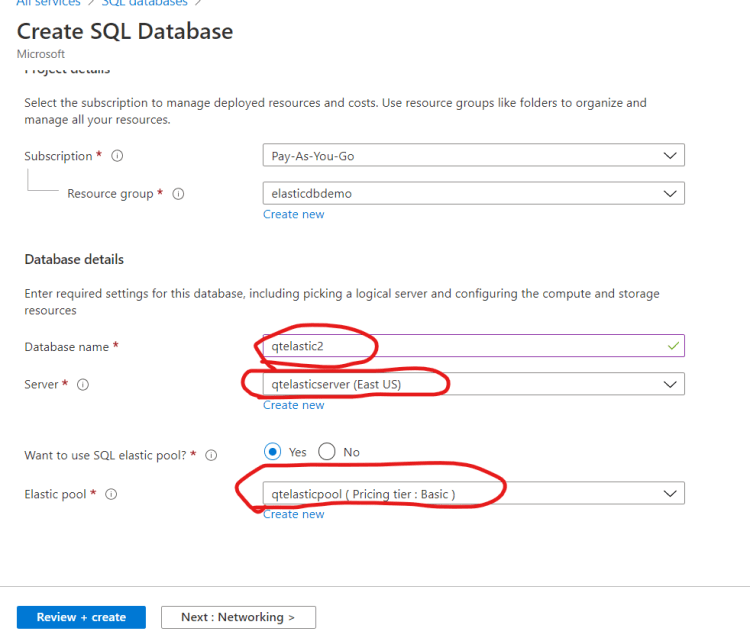Click Create new under the Elastic pool dropdown
The image size is (750, 641).
(293, 514)
